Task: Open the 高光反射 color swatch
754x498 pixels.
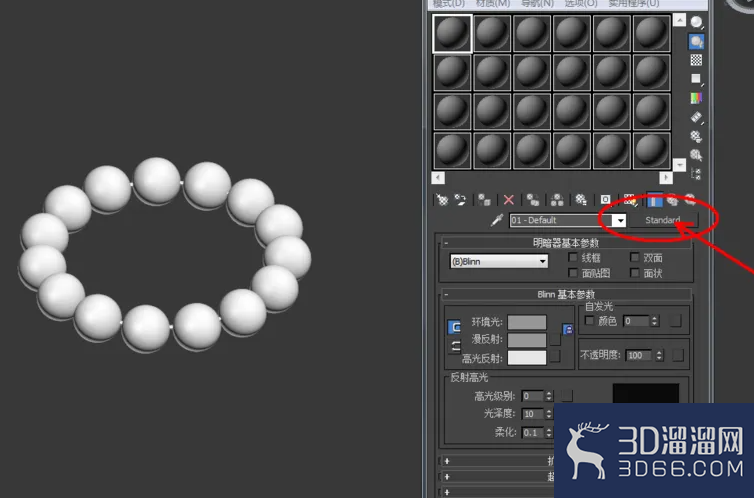Action: click(x=527, y=358)
